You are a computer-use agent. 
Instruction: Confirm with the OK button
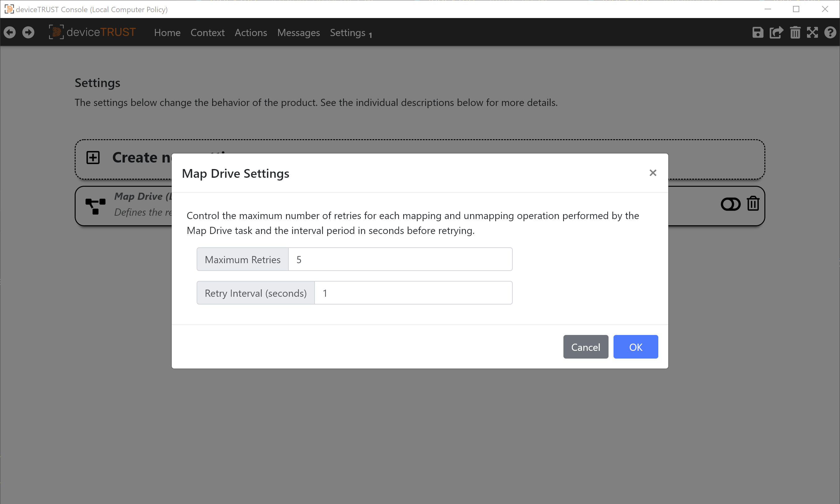point(635,346)
